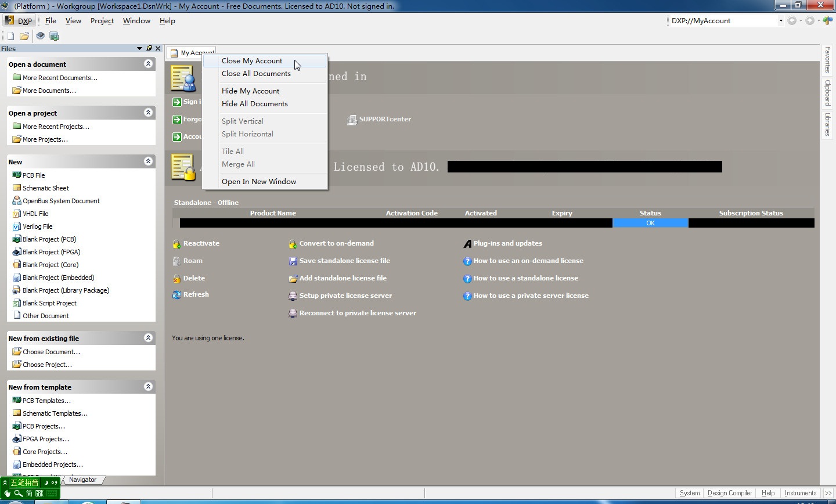Click the Product Name column header
836x504 pixels.
[x=273, y=213]
